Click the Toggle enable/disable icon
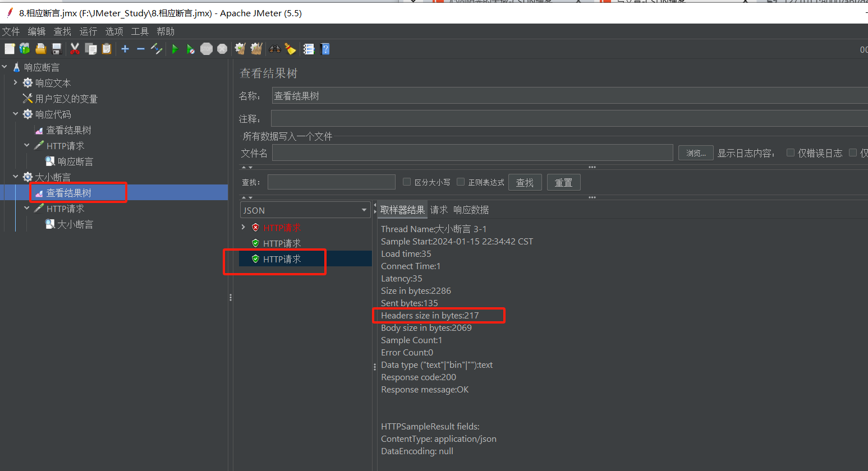The height and width of the screenshot is (471, 868). click(157, 49)
